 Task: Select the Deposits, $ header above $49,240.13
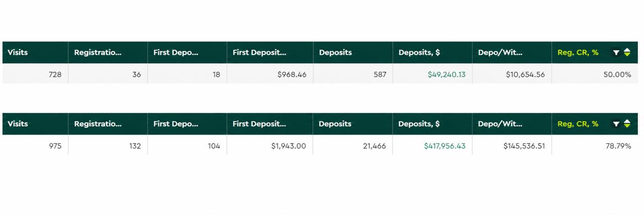click(x=419, y=52)
